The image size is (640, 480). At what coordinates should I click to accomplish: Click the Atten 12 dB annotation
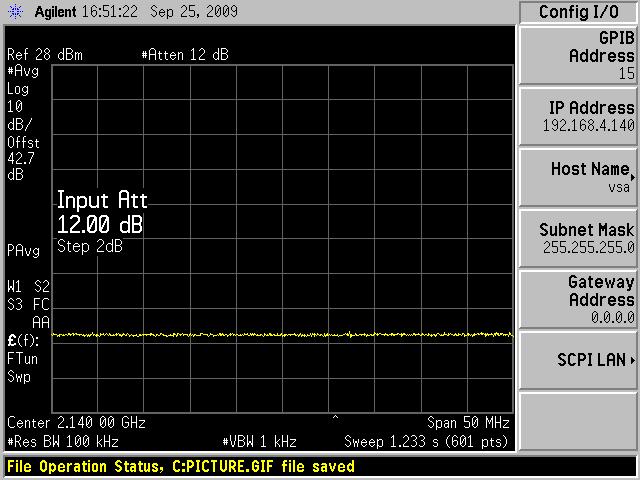[185, 55]
